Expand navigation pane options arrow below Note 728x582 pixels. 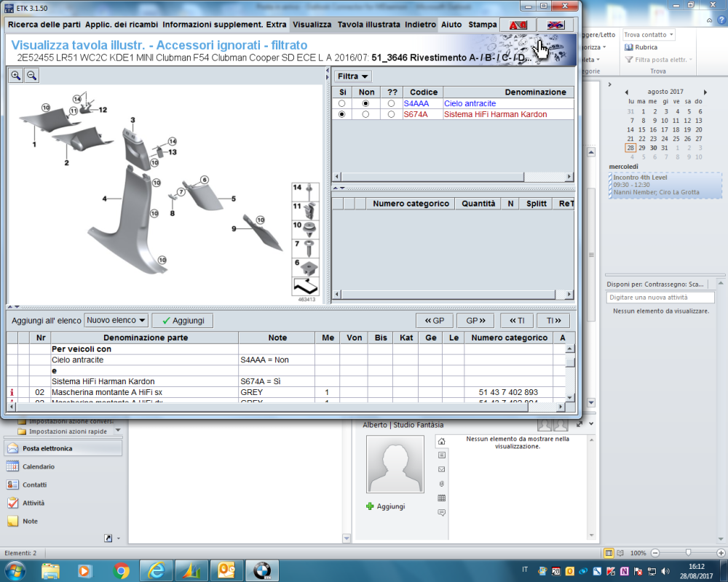[119, 538]
